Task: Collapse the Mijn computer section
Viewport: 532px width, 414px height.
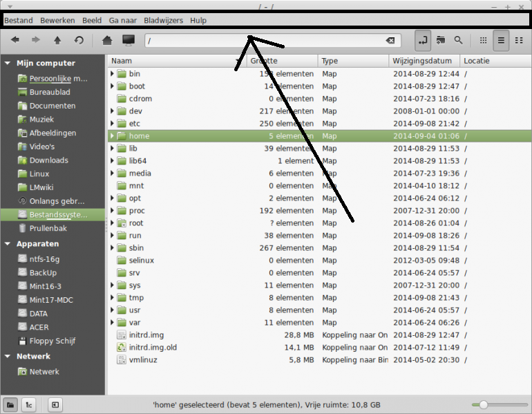Action: pos(8,63)
